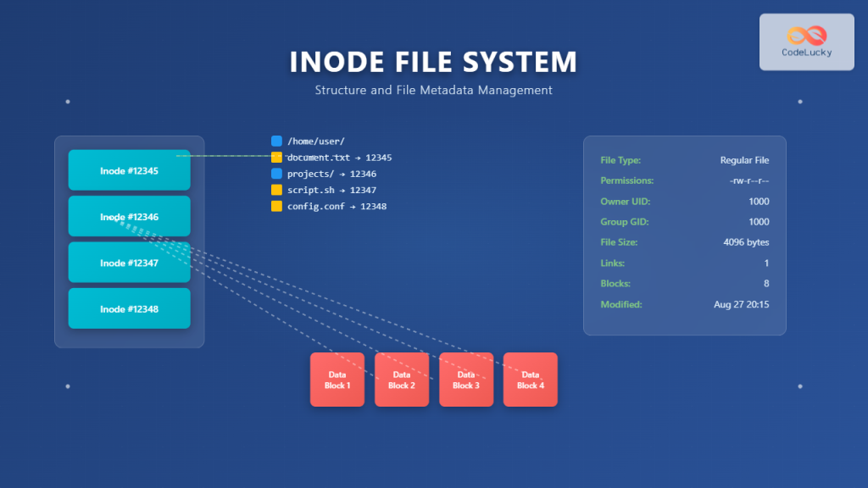The height and width of the screenshot is (488, 868).
Task: Click the CodeLucky infinity logo
Action: 805,35
